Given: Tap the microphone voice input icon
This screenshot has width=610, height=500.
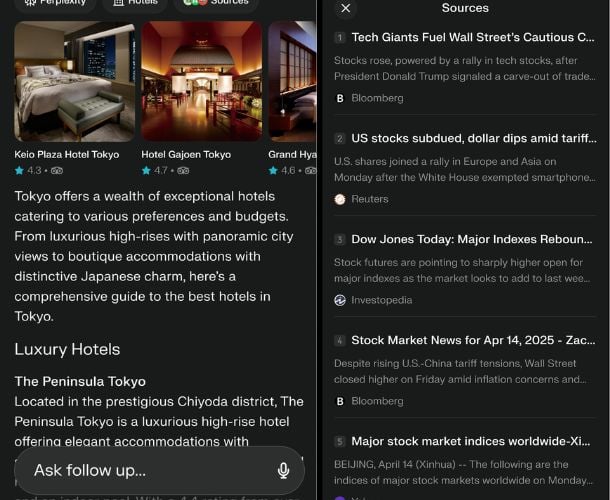Looking at the screenshot, I should (283, 471).
